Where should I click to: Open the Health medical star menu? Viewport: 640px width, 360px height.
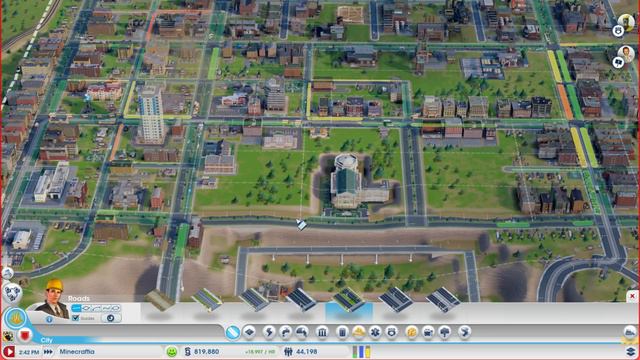pyautogui.click(x=375, y=332)
